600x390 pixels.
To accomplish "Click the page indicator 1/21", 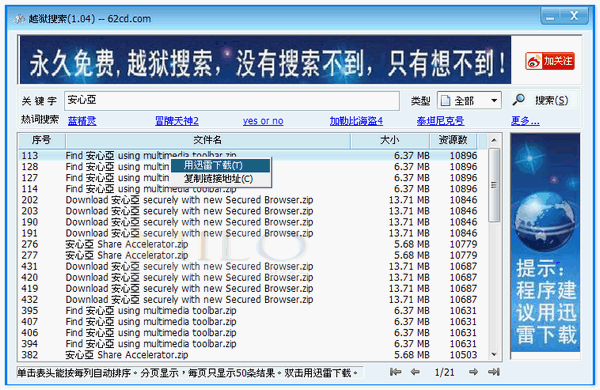I will [x=444, y=372].
